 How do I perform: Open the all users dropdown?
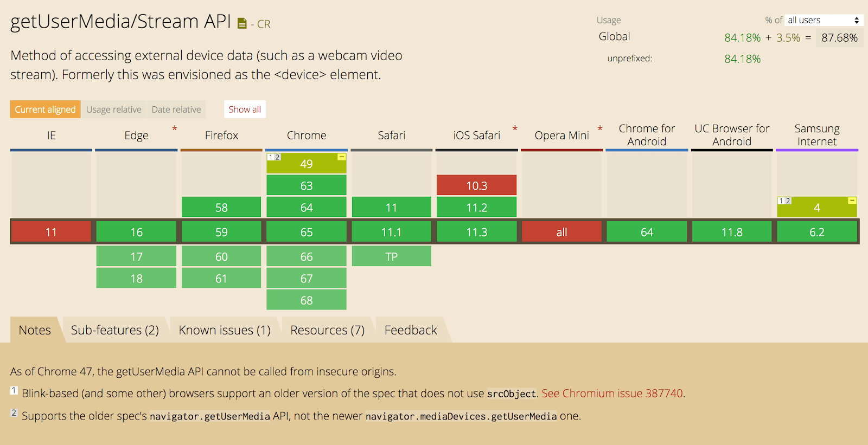point(824,20)
